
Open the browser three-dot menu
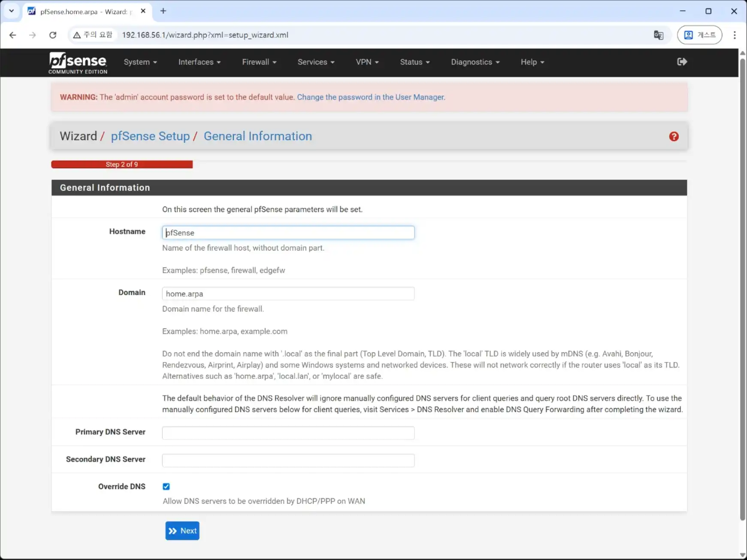point(735,35)
